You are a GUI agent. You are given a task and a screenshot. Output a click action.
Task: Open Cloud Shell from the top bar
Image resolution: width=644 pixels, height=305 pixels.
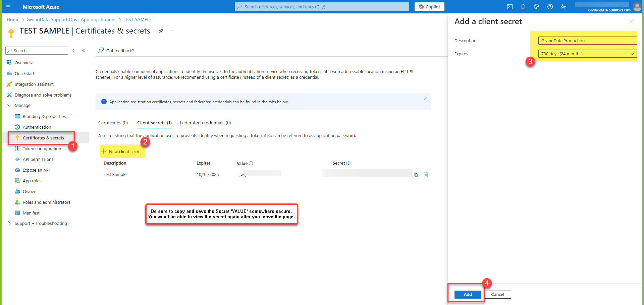click(x=510, y=7)
